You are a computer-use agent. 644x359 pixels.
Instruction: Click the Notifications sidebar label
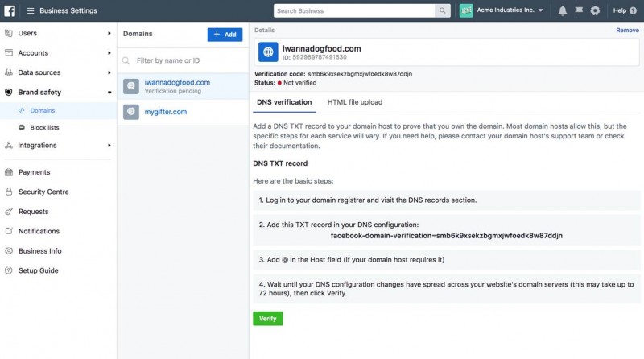tap(39, 231)
